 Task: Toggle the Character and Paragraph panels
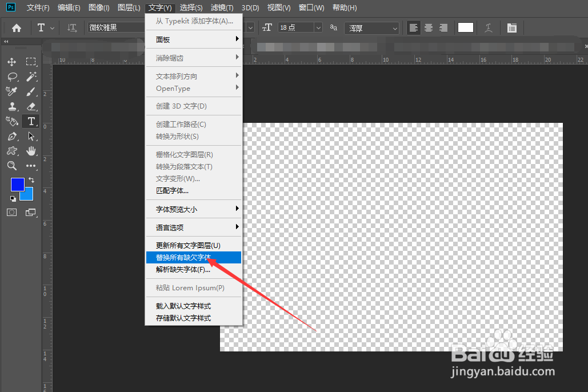[x=511, y=27]
